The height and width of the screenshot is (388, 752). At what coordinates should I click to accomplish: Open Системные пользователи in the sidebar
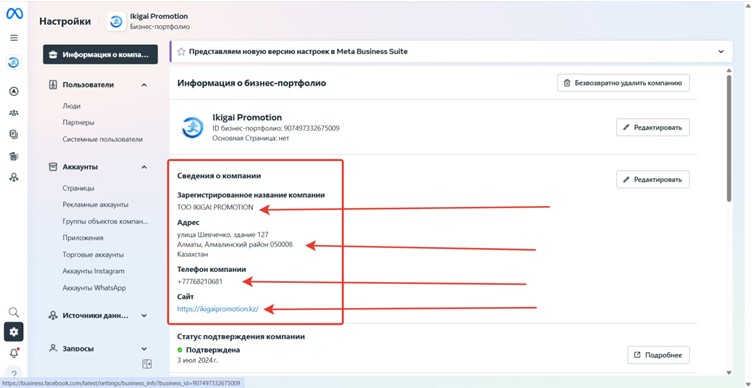pos(103,139)
